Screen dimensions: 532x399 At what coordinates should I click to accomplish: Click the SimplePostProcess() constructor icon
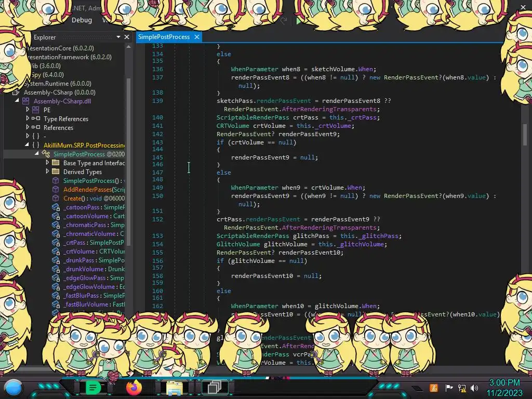pos(56,180)
